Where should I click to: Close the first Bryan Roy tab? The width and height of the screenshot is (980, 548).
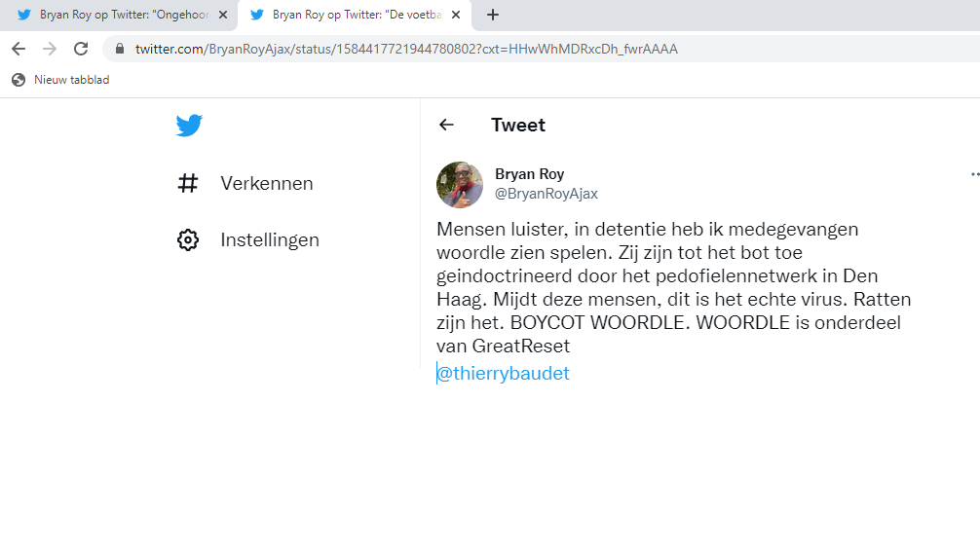tap(222, 15)
